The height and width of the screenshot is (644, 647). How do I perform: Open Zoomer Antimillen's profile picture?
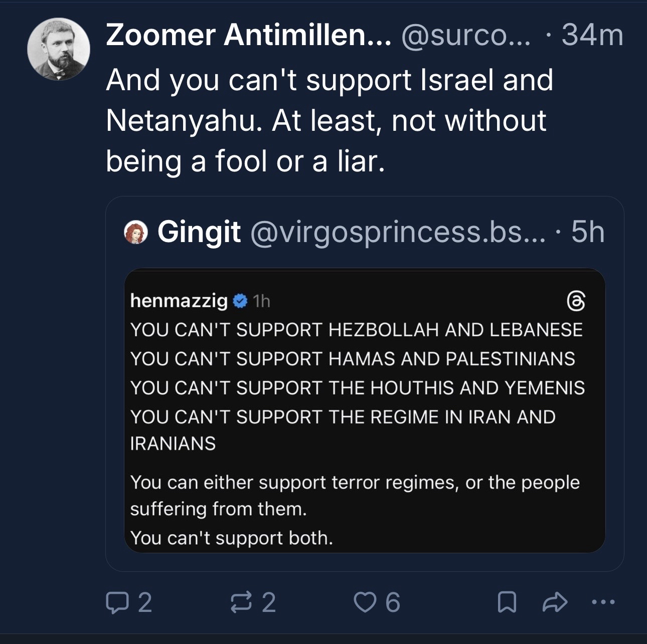58,49
